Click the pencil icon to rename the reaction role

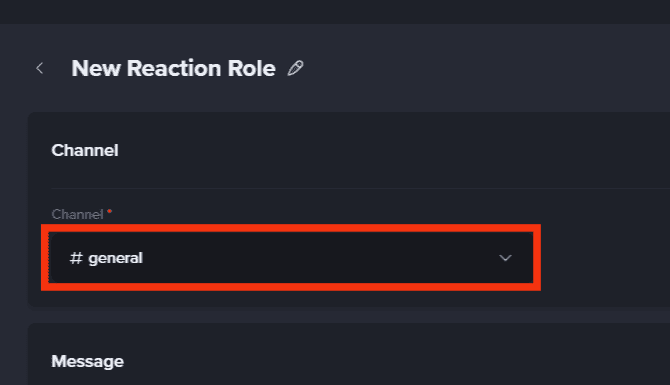pyautogui.click(x=295, y=68)
